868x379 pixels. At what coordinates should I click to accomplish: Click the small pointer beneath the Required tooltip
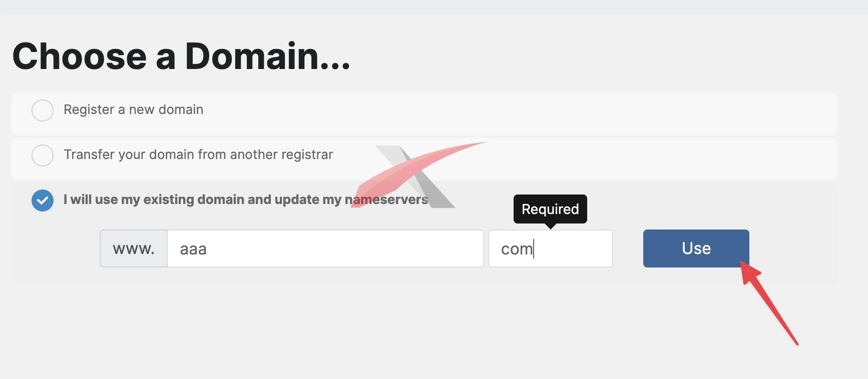551,226
